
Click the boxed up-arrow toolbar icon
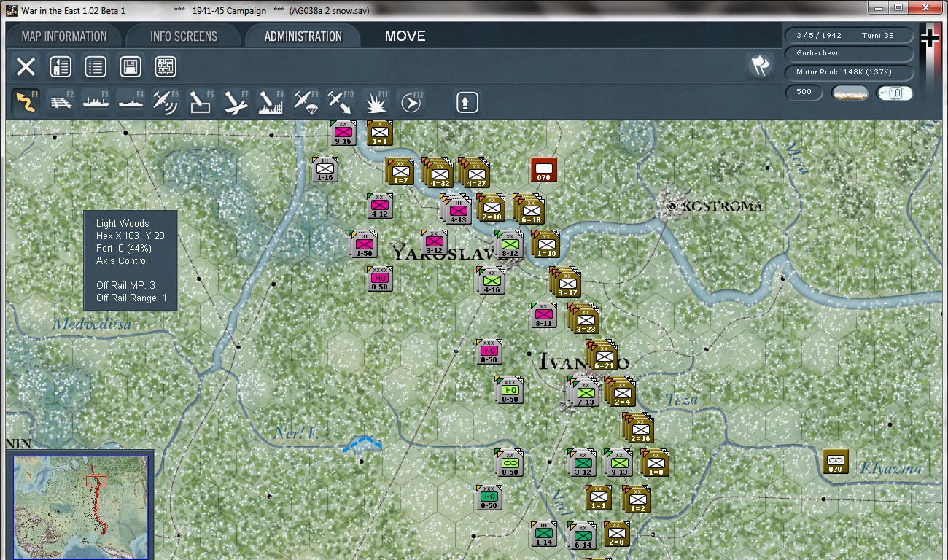coord(467,103)
